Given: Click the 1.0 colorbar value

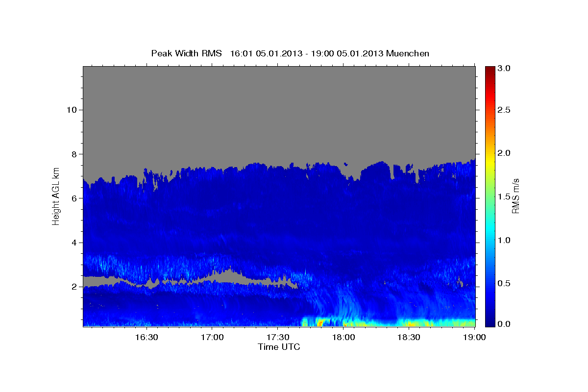Looking at the screenshot, I should [505, 240].
